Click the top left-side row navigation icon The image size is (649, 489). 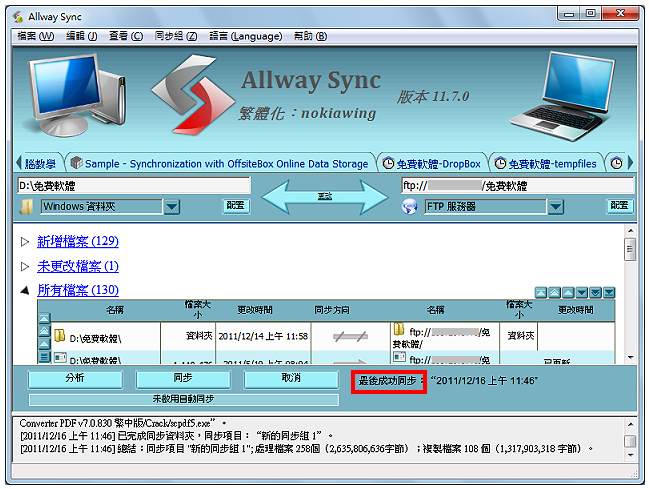(x=44, y=318)
